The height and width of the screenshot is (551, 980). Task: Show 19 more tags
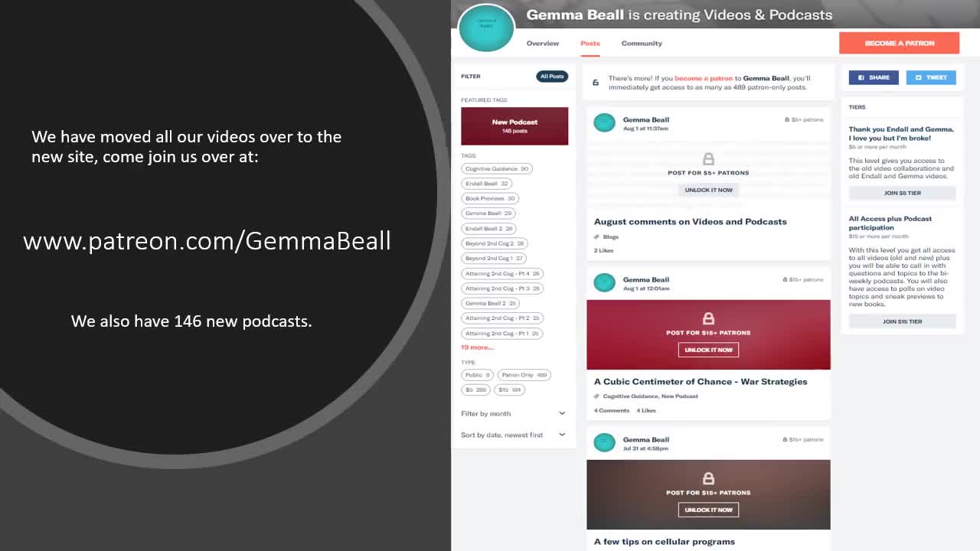[x=477, y=347]
